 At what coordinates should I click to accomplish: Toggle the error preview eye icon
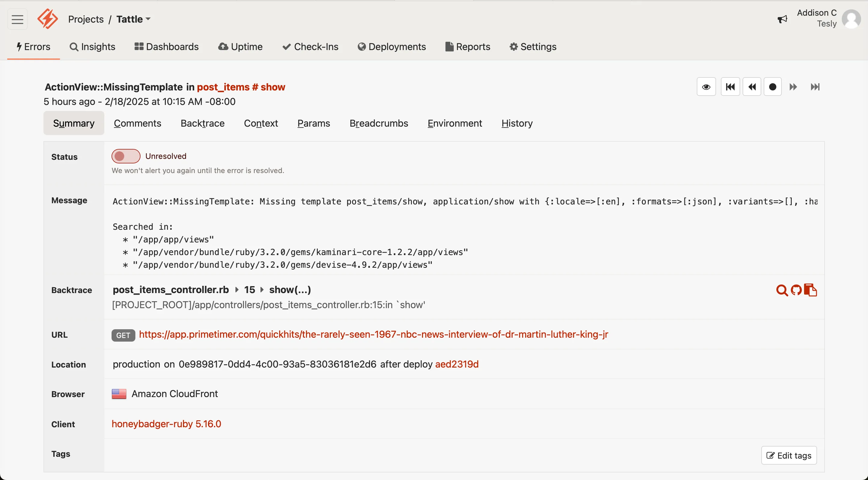pos(706,87)
